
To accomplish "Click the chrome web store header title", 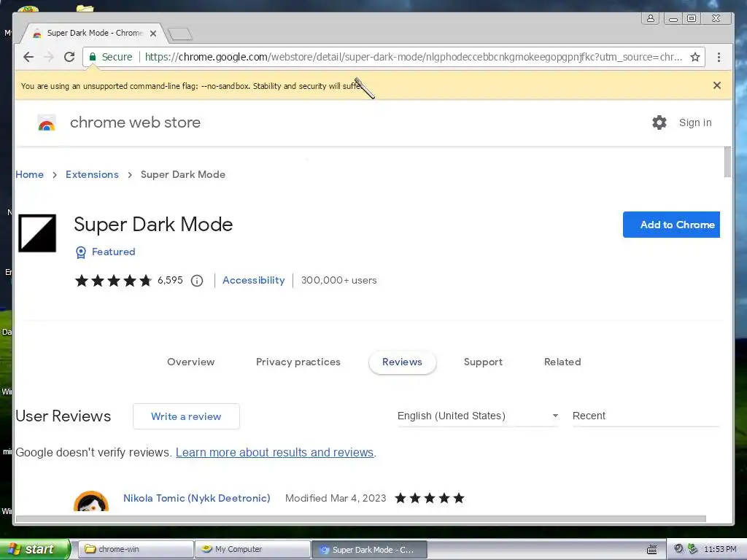I will (135, 122).
